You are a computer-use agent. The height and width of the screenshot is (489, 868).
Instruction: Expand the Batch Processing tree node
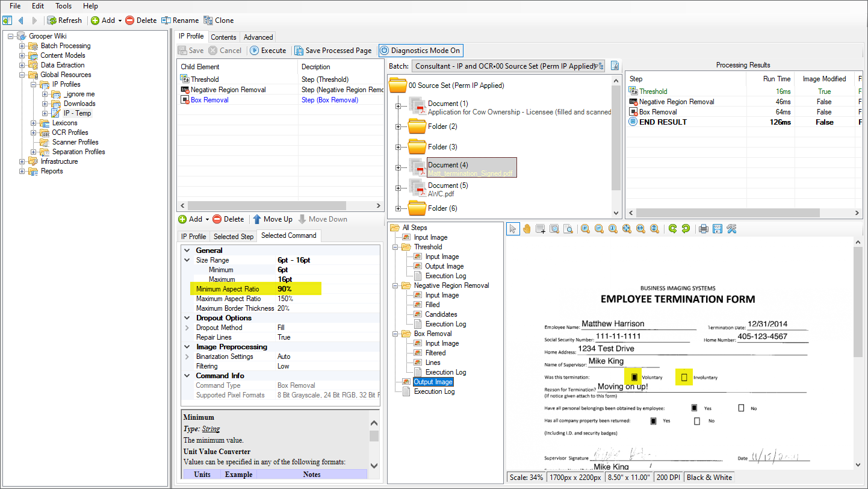(x=22, y=46)
